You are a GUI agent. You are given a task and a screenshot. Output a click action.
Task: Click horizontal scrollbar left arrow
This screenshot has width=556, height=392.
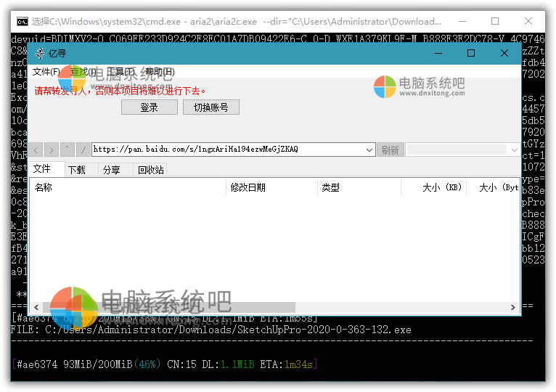(x=36, y=307)
